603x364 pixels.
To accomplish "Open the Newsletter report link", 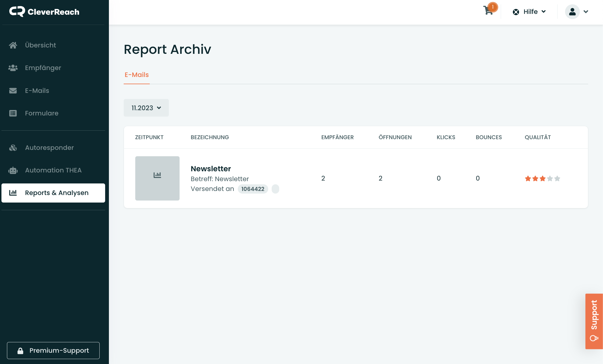I will pos(211,169).
